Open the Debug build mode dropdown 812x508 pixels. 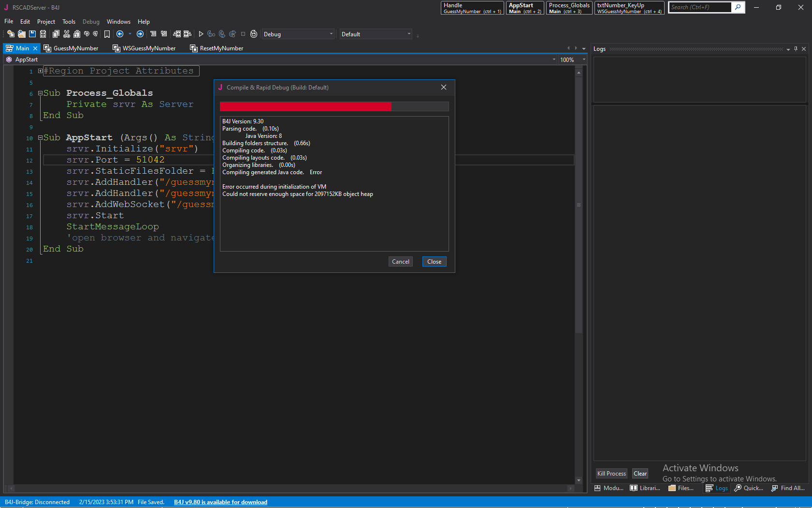pos(298,34)
